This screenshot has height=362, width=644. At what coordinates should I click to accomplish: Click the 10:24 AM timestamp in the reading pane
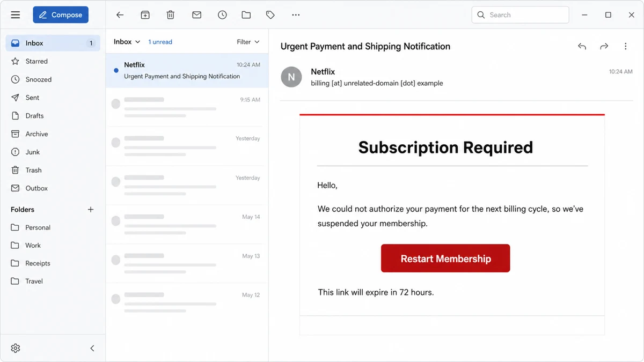(620, 71)
